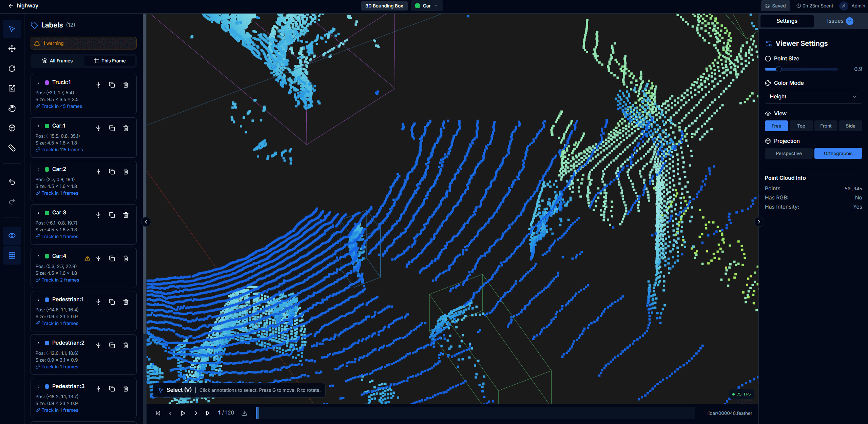
Task: Select the Move tool in the left toolbar
Action: pyautogui.click(x=12, y=49)
